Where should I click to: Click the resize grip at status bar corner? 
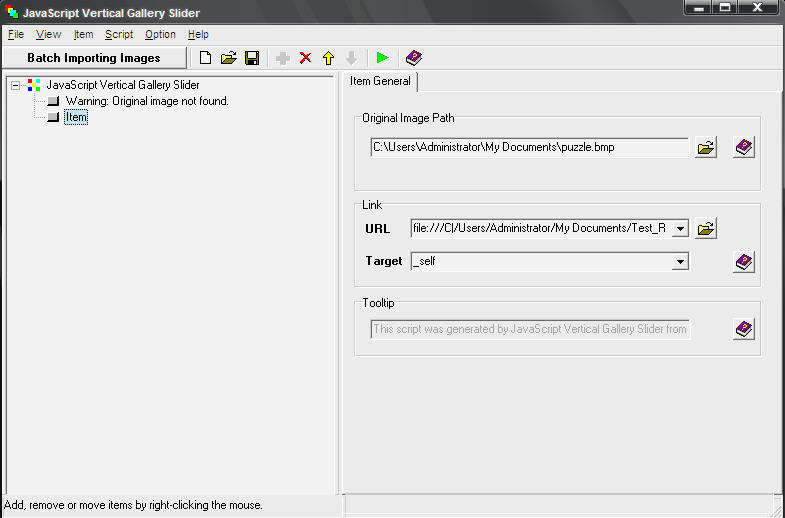(x=778, y=510)
